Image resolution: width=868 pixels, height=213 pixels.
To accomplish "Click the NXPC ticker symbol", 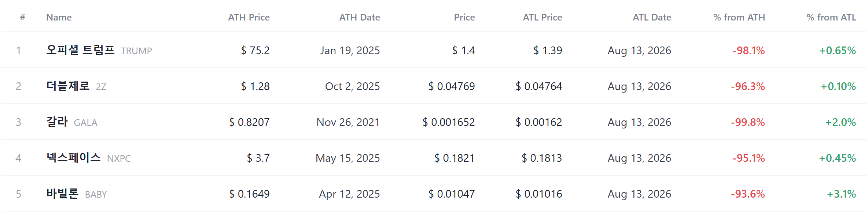I will [x=119, y=158].
